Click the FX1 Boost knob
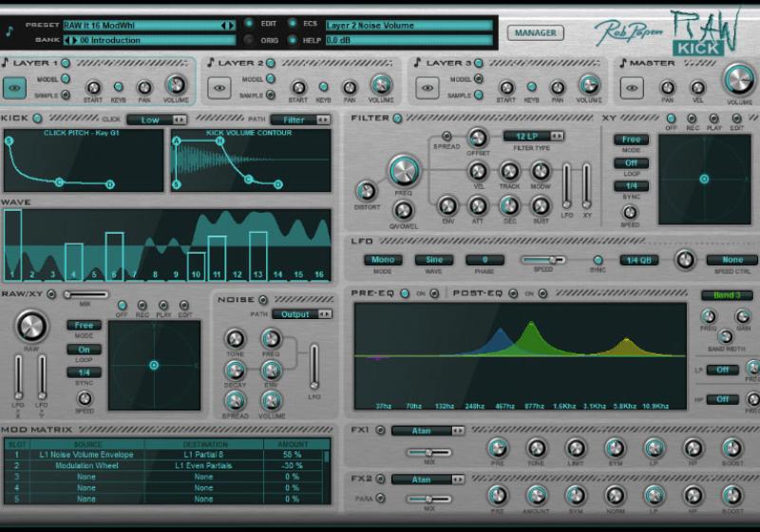The width and height of the screenshot is (760, 532). [731, 448]
